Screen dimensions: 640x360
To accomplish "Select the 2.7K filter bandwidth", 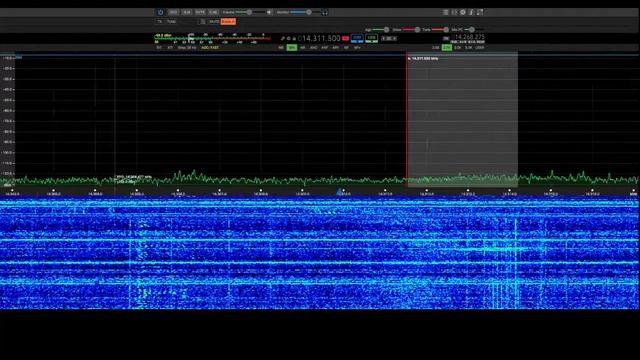I will (x=447, y=48).
